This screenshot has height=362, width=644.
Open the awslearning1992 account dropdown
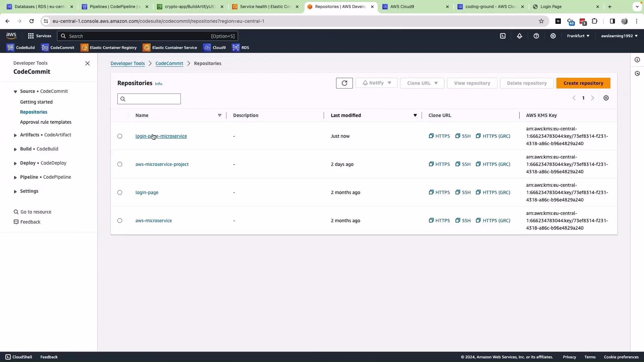(x=619, y=36)
